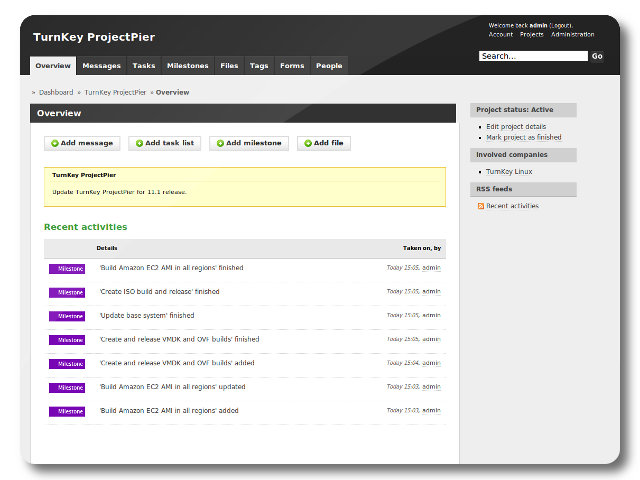Viewport: 640px width, 480px height.
Task: Click inside the Search input field
Action: [532, 57]
